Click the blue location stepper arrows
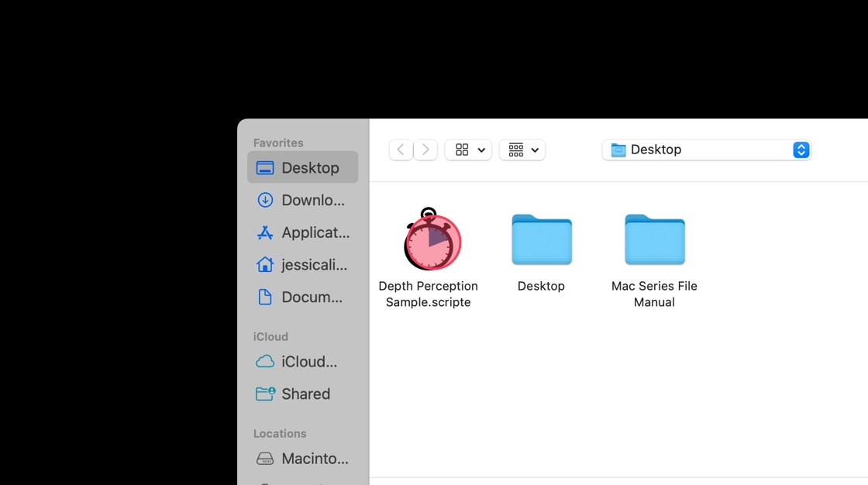 (x=801, y=150)
